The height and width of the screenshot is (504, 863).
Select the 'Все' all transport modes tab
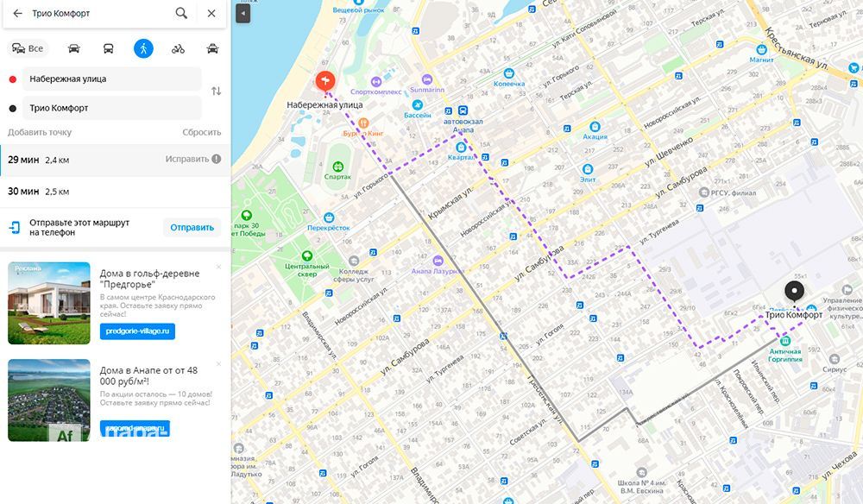tap(28, 48)
